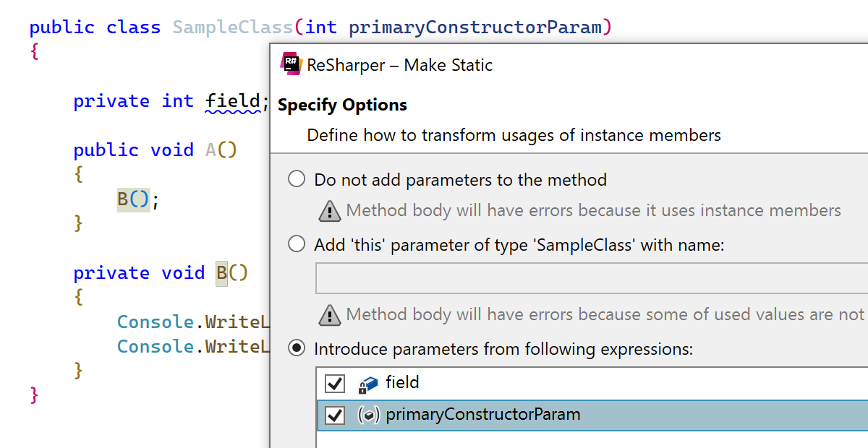Toggle the primaryConstructorParam checkbox in the list

pyautogui.click(x=335, y=415)
